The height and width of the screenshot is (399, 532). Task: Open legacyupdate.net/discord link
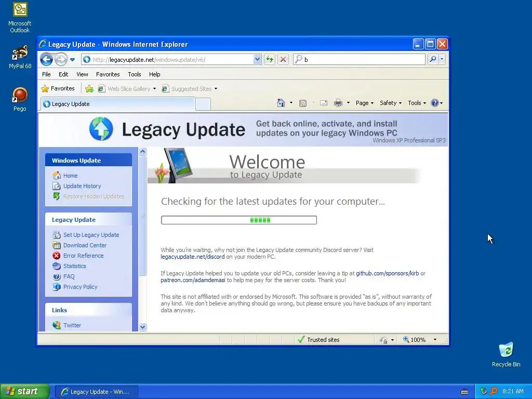[x=192, y=257]
